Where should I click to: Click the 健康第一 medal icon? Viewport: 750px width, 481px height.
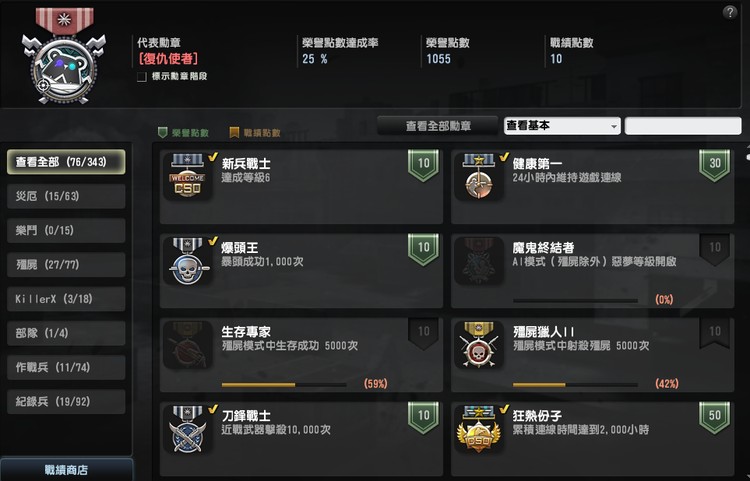479,176
